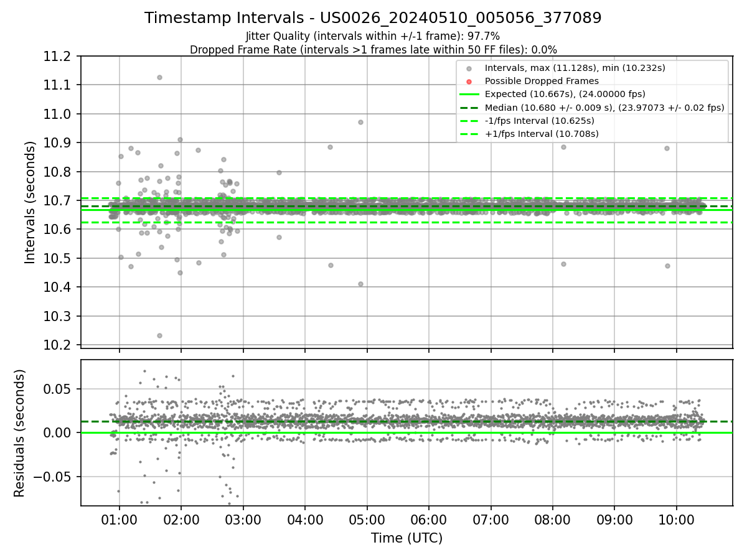Click the '08:00' x-axis tick label
The height and width of the screenshot is (560, 747).
pos(553,520)
